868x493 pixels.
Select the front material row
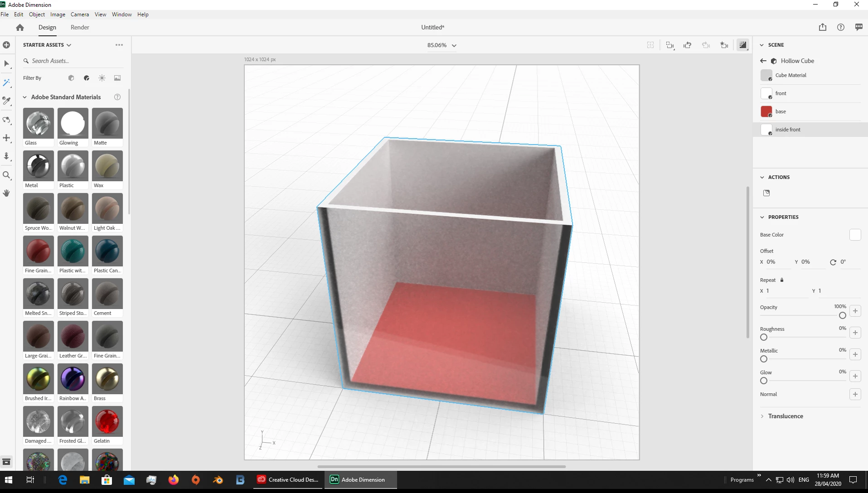(x=810, y=93)
